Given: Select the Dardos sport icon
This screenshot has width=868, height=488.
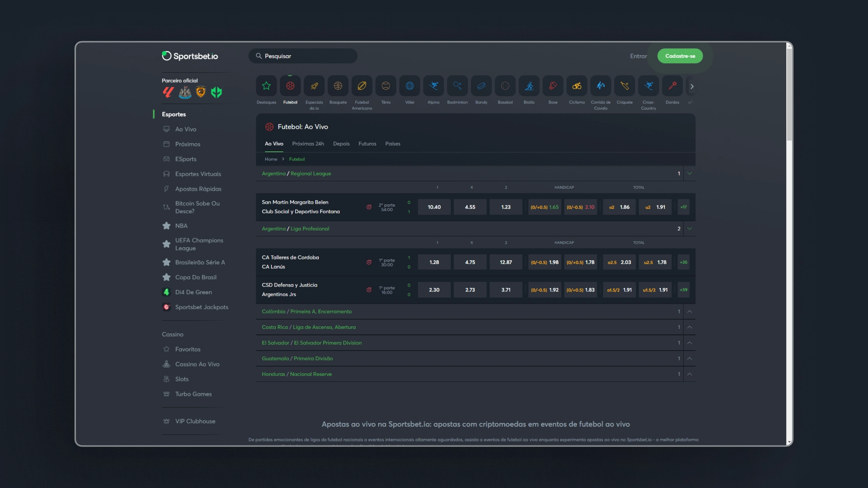Looking at the screenshot, I should pyautogui.click(x=672, y=86).
